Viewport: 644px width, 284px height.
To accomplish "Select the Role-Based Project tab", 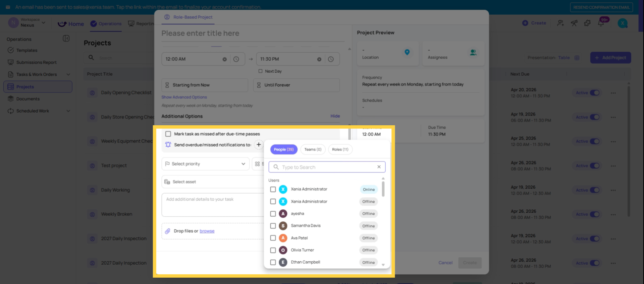I will pos(188,17).
